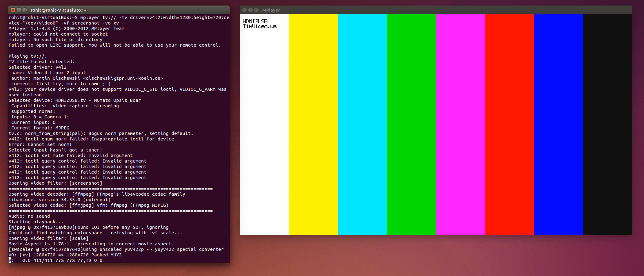644x276 pixels.
Task: Click the HDMI2USB TimVideo.us overlay text
Action: tap(259, 24)
